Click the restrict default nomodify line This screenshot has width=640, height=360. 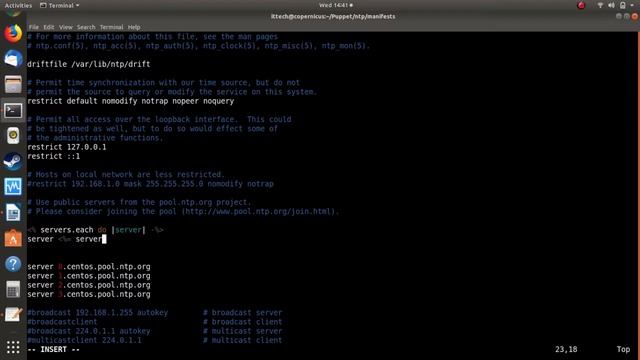[x=131, y=101]
